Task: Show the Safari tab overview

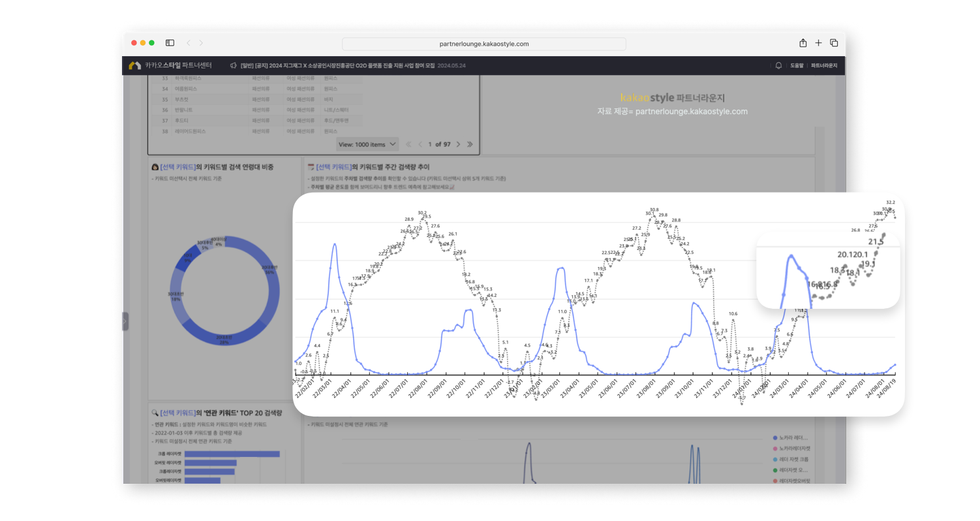Action: click(x=834, y=43)
